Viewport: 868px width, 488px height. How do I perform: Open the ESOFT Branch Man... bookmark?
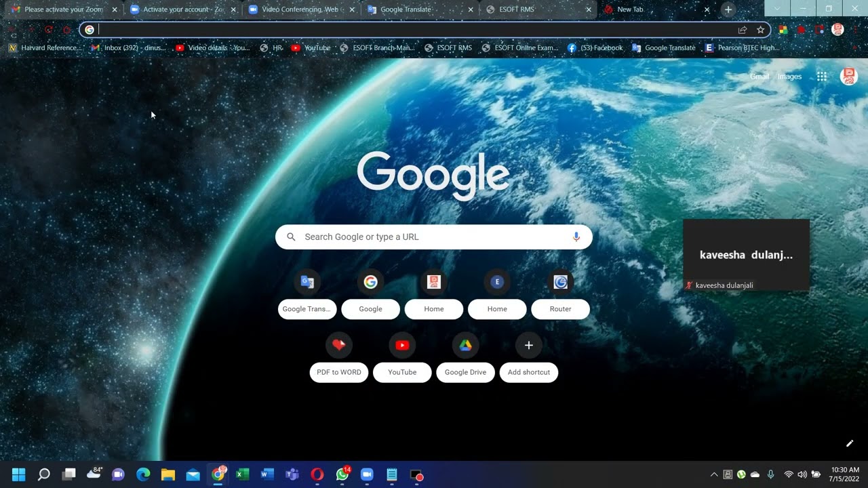377,48
